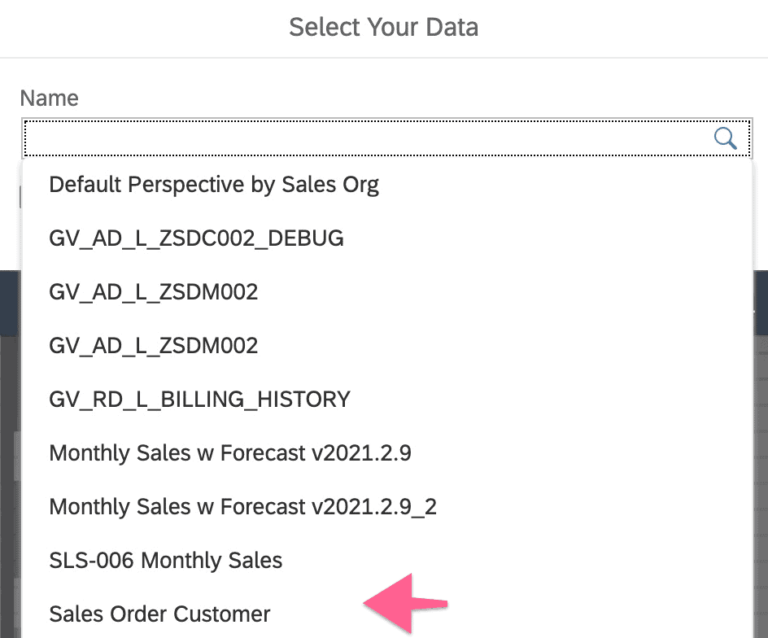Pick the second GV_AD_L_ZSDM002 entry
The image size is (768, 638).
pyautogui.click(x=153, y=346)
